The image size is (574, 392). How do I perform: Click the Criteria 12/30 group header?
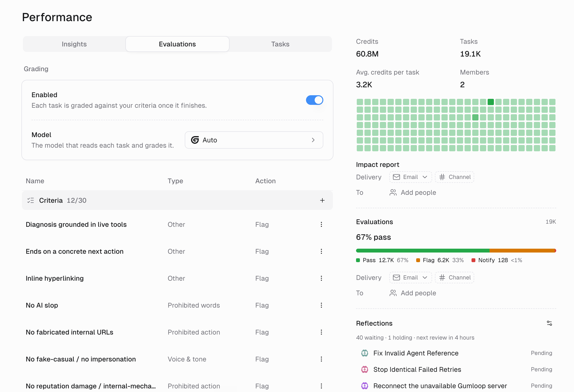[177, 200]
